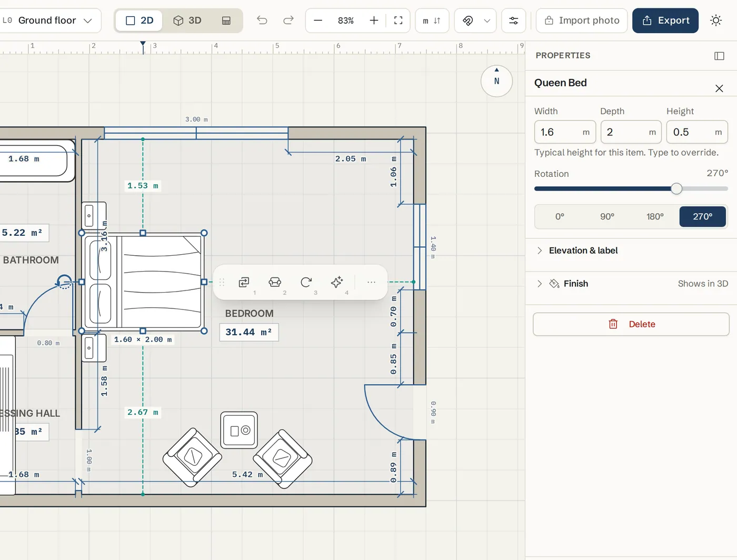Delete the Queen Bed item
Viewport: 737px width, 560px height.
coord(631,324)
